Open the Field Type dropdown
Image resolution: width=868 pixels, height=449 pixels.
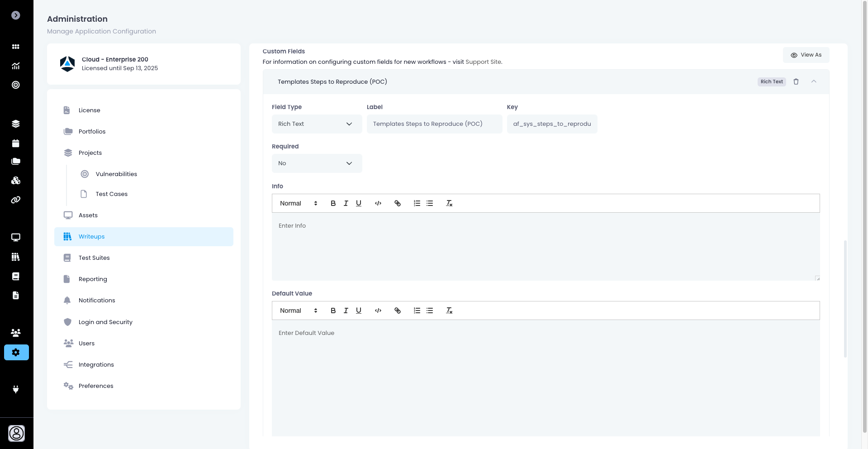tap(317, 124)
